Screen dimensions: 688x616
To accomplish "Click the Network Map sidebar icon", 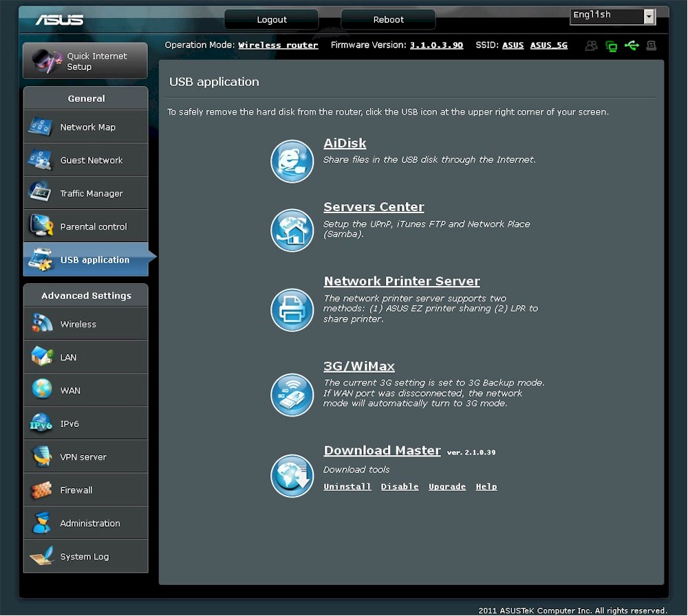I will [41, 126].
